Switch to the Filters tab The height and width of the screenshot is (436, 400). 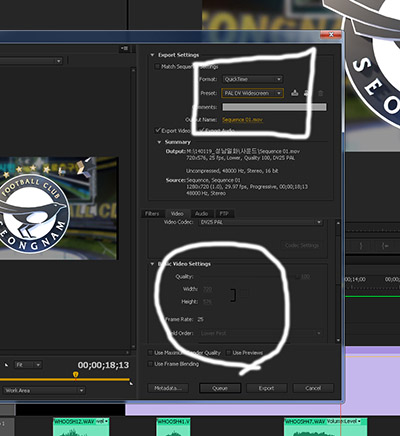coord(152,214)
